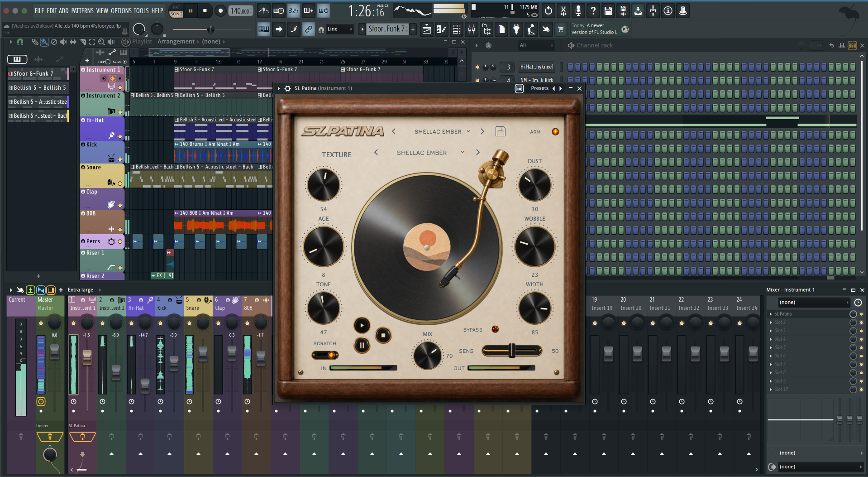Open the Mixer view icon

tap(472, 29)
